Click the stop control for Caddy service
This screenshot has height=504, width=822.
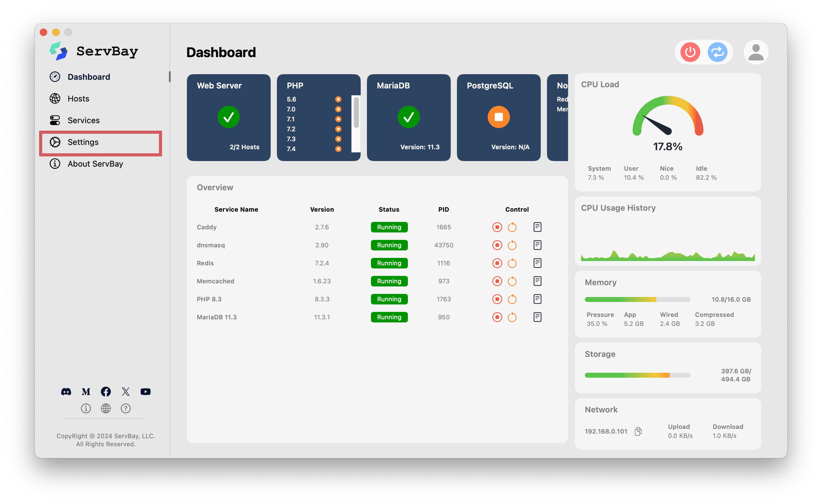[496, 227]
